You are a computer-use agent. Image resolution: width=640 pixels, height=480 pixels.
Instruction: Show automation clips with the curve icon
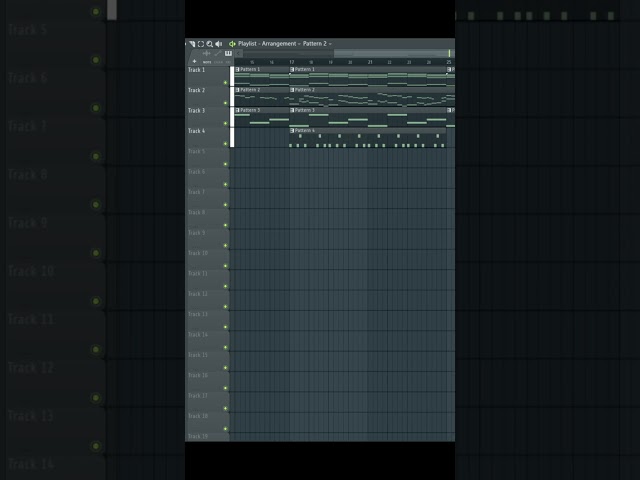[x=218, y=53]
